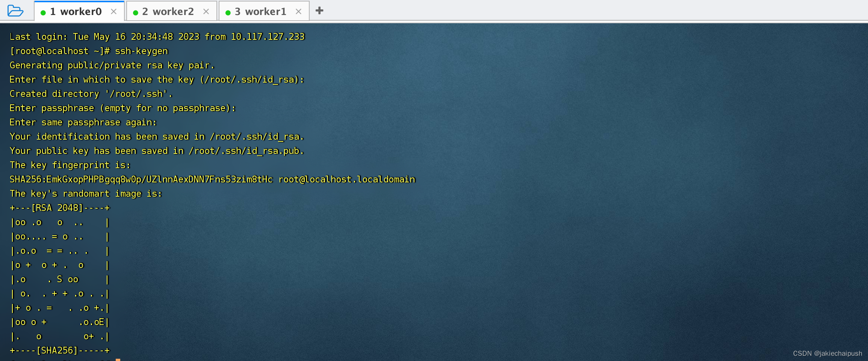Click the green status dot on worker0 tab

click(43, 13)
